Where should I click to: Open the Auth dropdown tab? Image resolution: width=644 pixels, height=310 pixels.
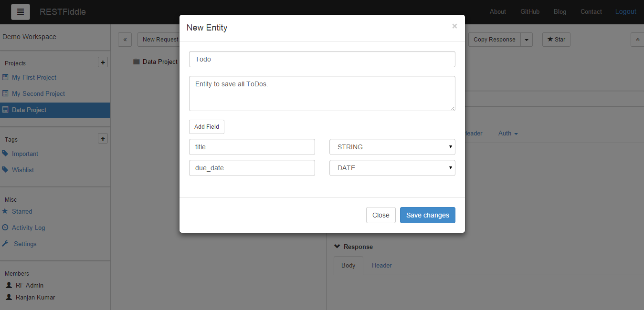(508, 134)
